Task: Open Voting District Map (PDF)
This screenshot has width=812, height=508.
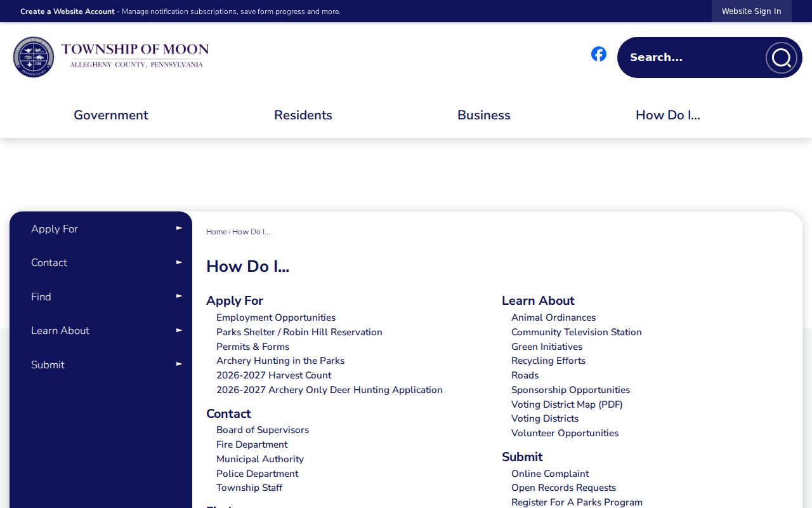Action: click(567, 404)
